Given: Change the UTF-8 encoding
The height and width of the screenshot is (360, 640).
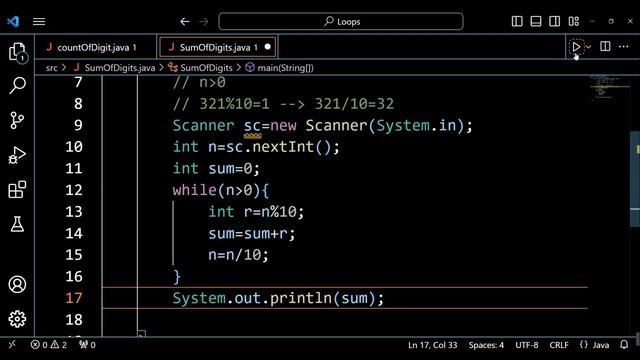Looking at the screenshot, I should tap(527, 345).
